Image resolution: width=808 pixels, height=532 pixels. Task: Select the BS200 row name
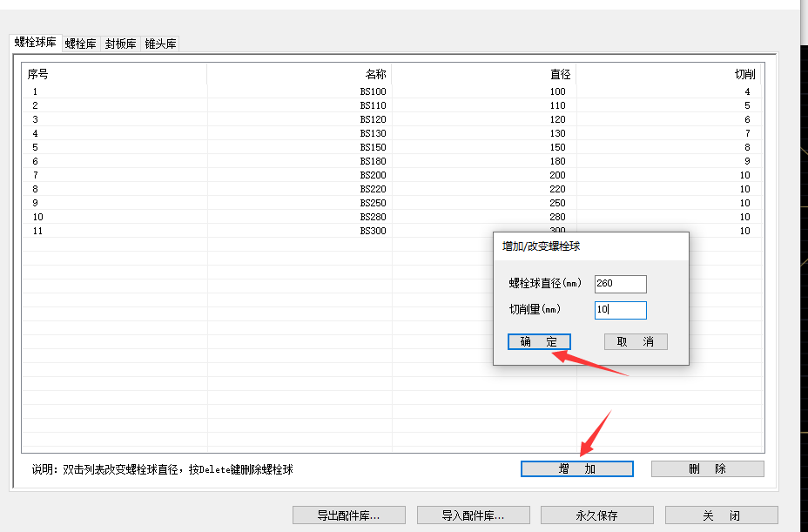[x=373, y=175]
